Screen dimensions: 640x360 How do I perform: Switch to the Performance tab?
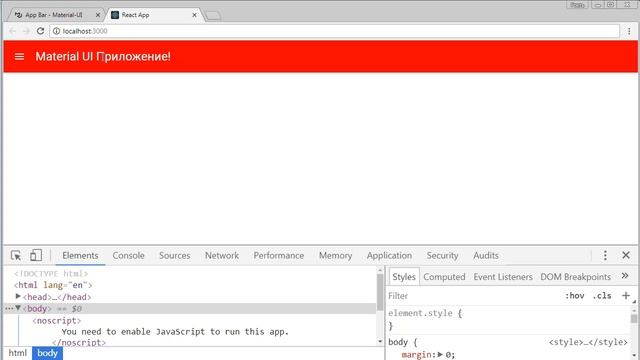[278, 256]
